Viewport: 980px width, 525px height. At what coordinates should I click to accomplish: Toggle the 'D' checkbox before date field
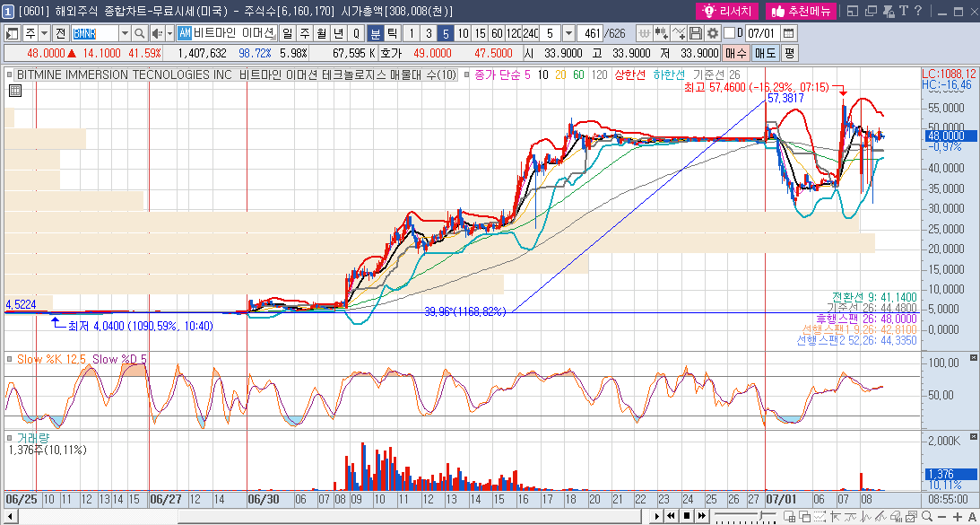pos(729,33)
